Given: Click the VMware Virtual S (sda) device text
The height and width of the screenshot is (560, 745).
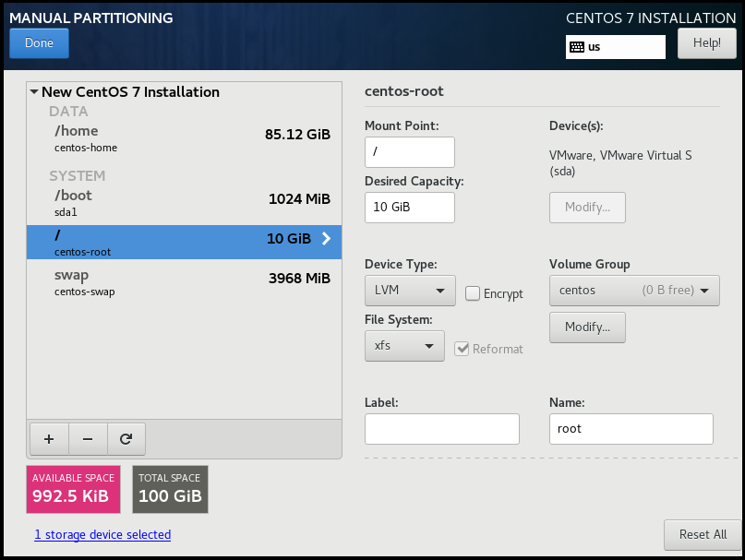Looking at the screenshot, I should click(620, 163).
